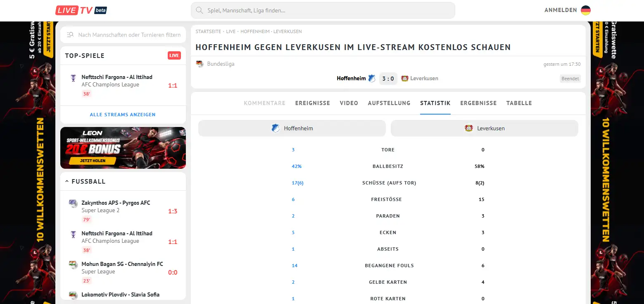This screenshot has height=304, width=644.
Task: Click the team or tournament filter field
Action: pos(123,35)
